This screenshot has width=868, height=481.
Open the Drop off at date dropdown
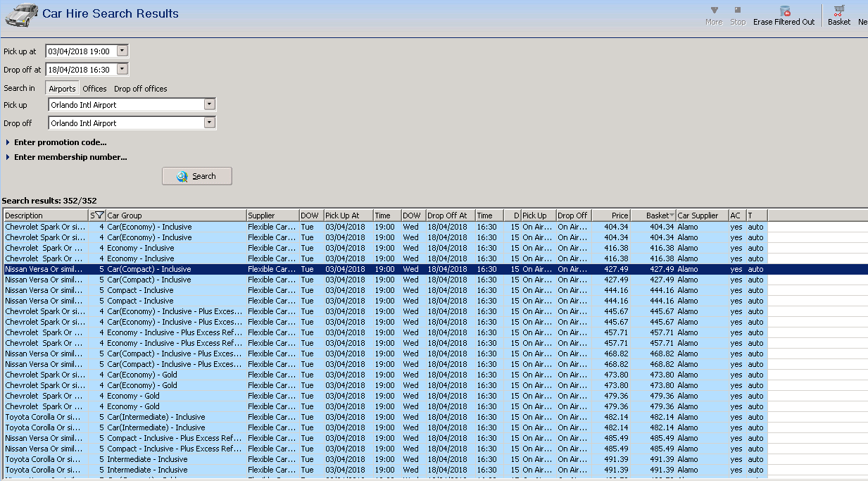[122, 69]
